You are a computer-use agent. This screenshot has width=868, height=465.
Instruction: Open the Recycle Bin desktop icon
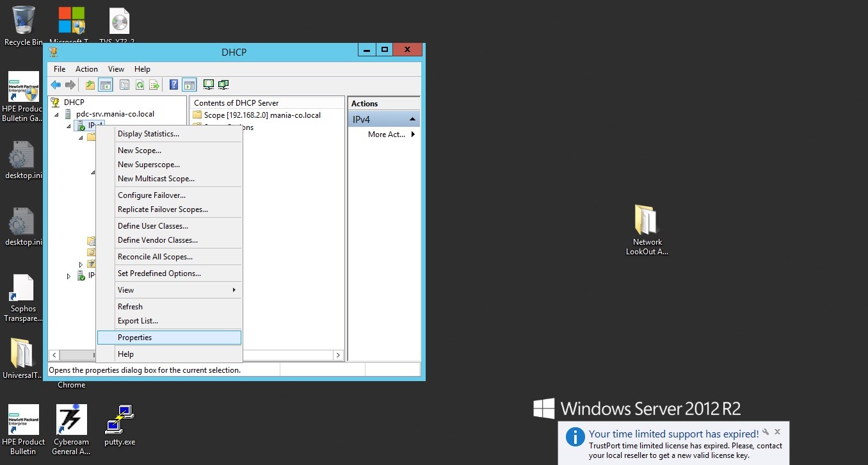click(x=24, y=26)
